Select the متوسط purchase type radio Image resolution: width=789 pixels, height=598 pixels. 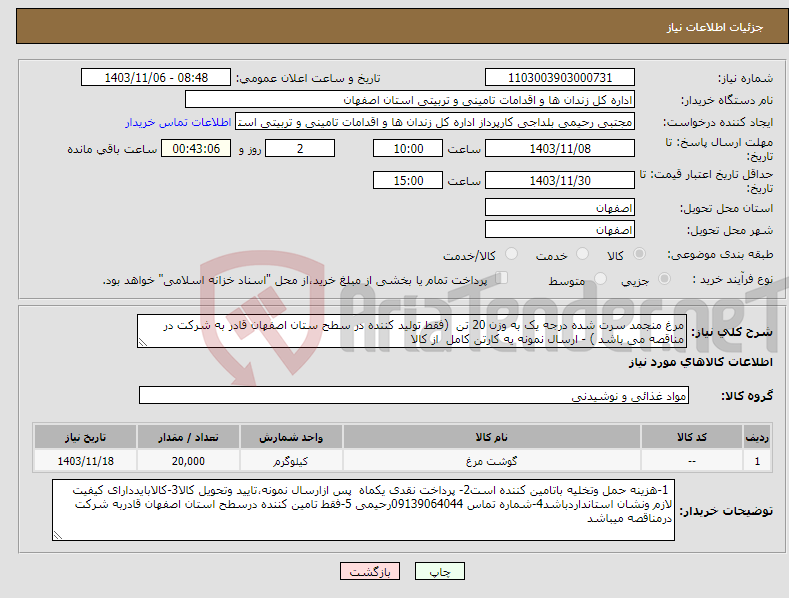point(600,278)
